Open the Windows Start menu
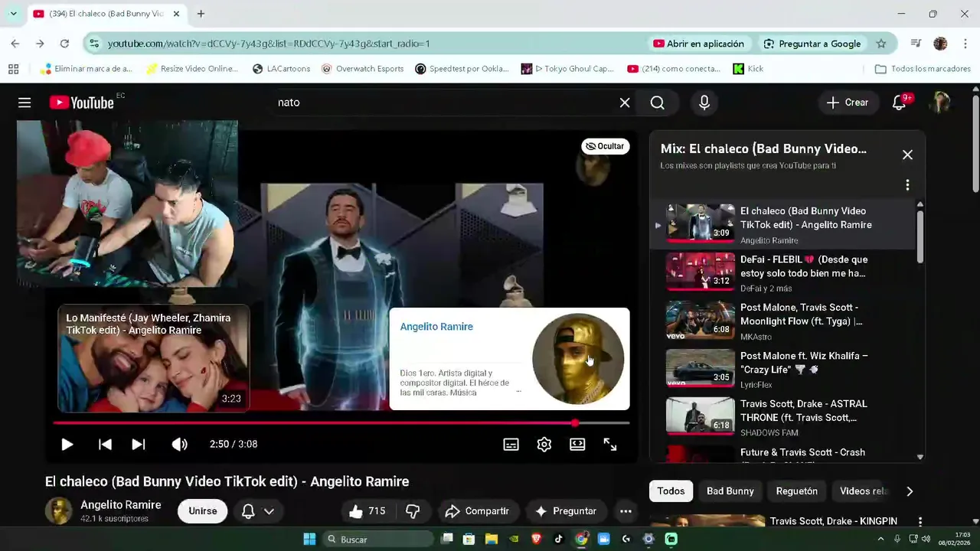Screen dimensions: 980x551 coord(309,539)
